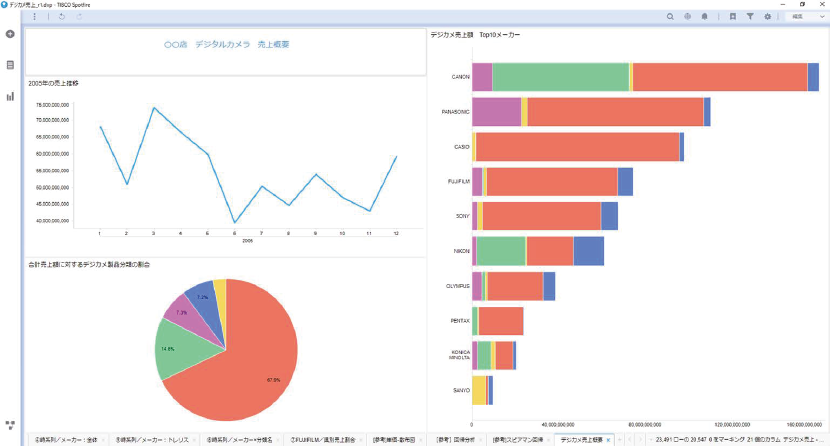Open the mode dropdown at top right
Image resolution: width=830 pixels, height=448 pixels.
coord(807,16)
